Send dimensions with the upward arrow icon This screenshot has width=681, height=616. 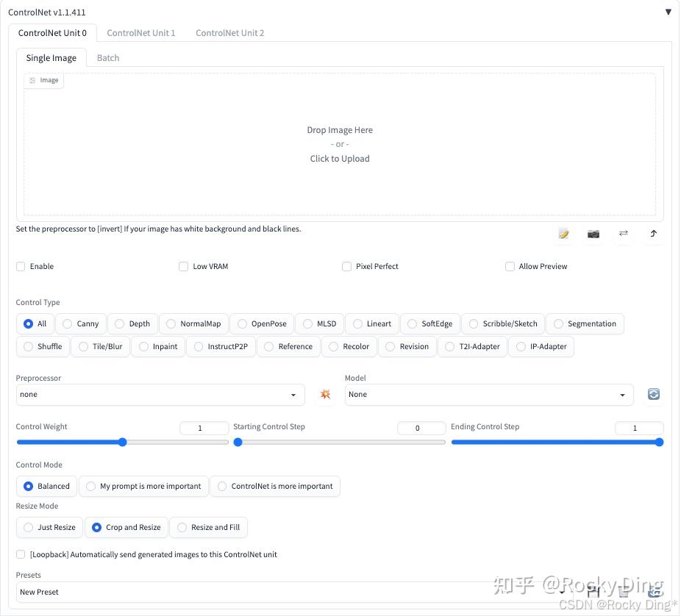click(x=653, y=234)
